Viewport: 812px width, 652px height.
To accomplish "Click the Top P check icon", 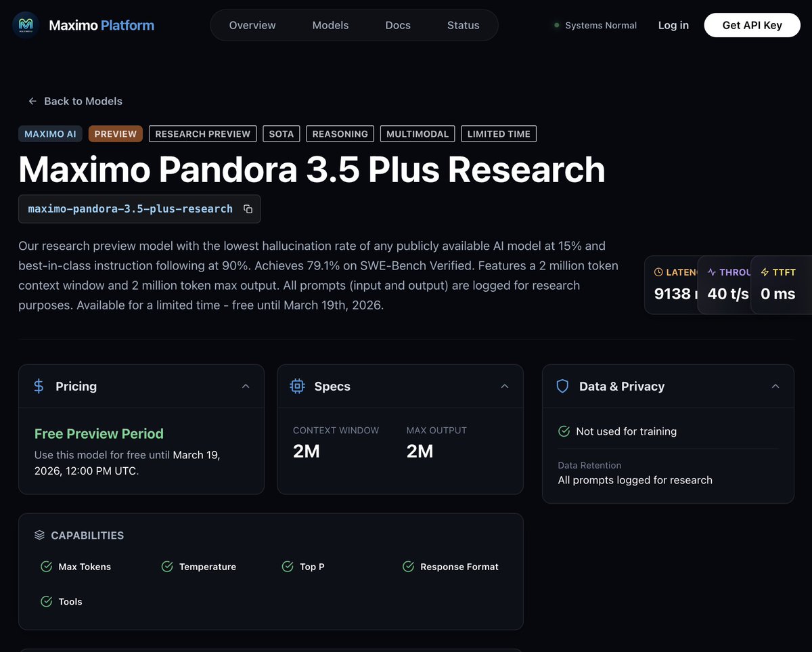I will click(x=288, y=567).
